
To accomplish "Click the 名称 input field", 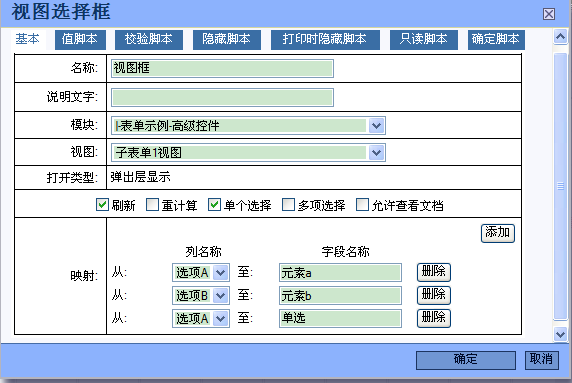I will (x=222, y=68).
